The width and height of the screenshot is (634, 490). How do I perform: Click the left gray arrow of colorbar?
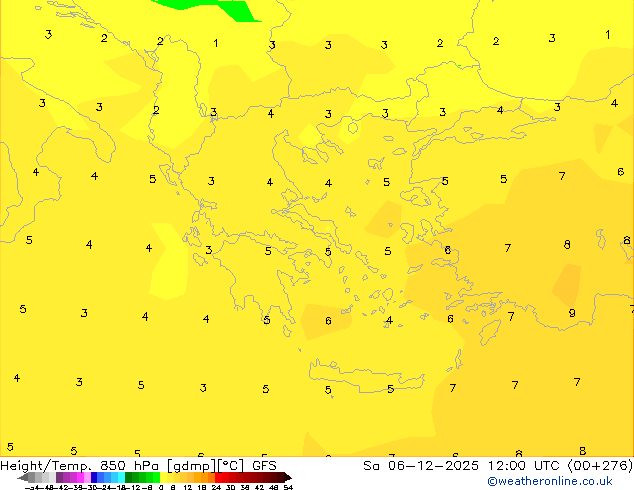23,478
